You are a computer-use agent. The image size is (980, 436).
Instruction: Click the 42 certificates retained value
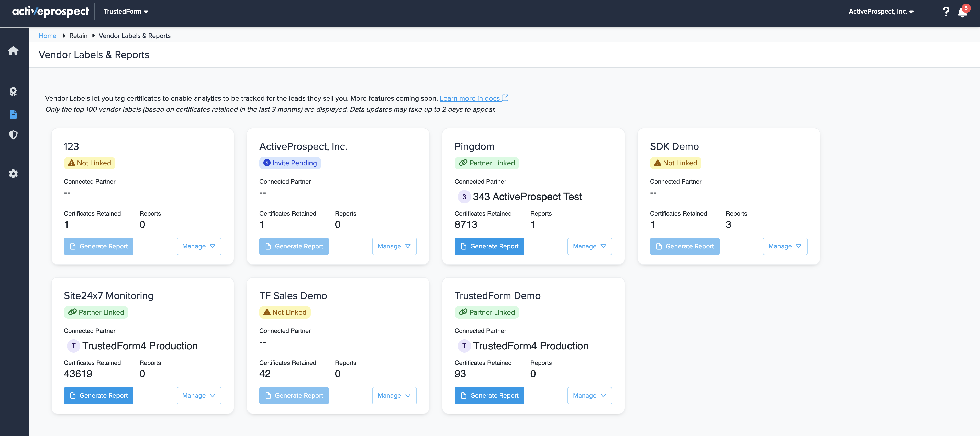tap(265, 374)
